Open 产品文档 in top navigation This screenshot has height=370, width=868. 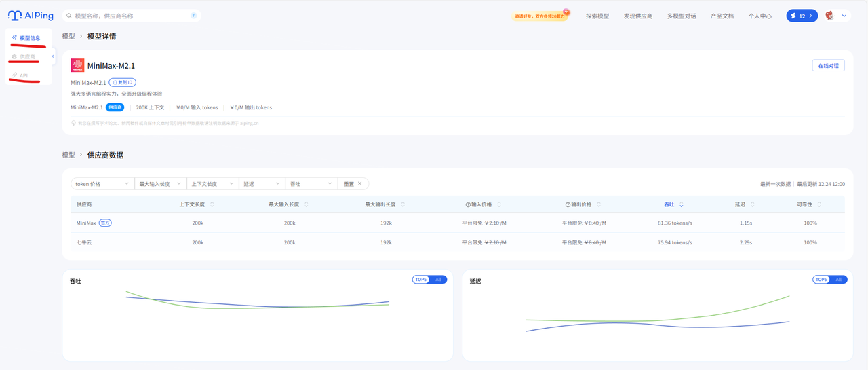click(722, 16)
